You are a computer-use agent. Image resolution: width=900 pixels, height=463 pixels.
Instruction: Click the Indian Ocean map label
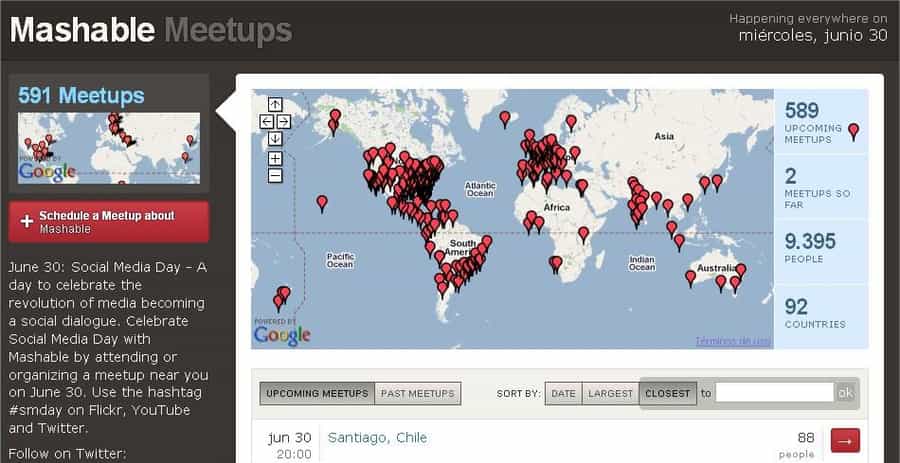coord(642,263)
